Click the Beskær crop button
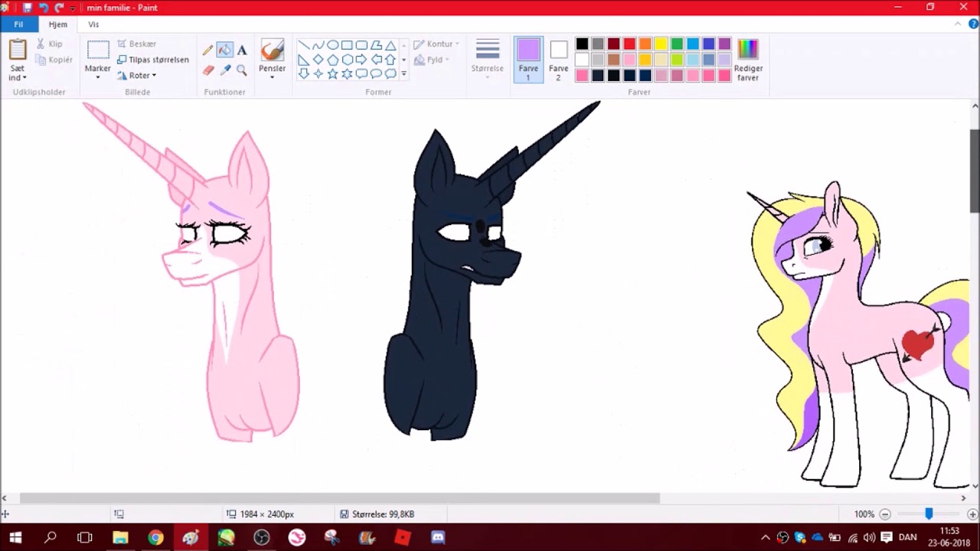This screenshot has width=980, height=551. 136,44
